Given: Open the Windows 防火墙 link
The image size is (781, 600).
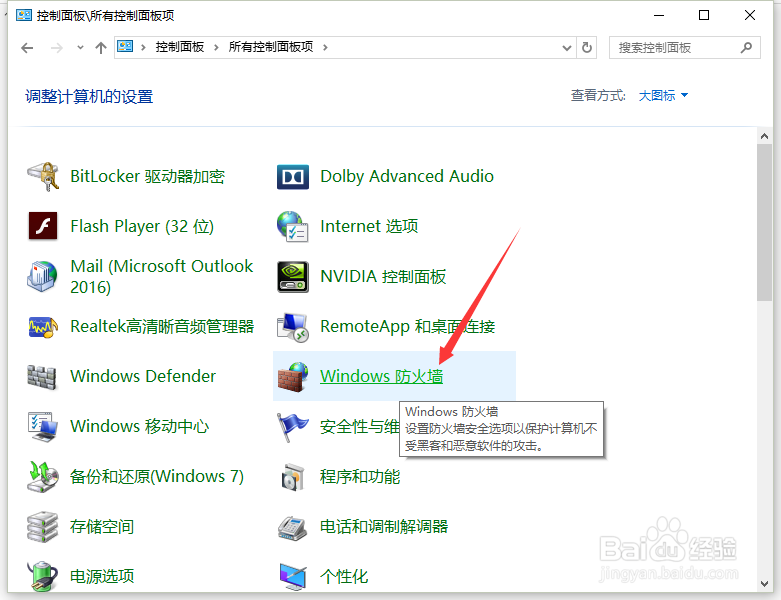Looking at the screenshot, I should (x=382, y=376).
